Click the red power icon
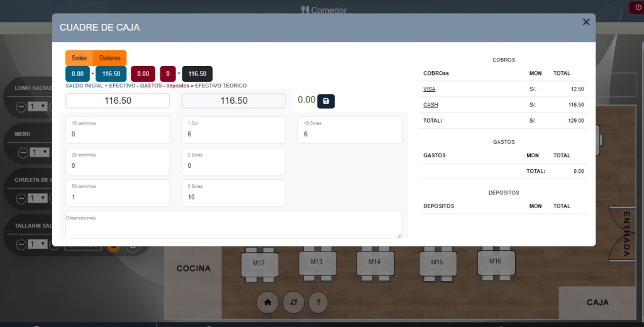Screen dimensions: 644x327 click(x=636, y=8)
